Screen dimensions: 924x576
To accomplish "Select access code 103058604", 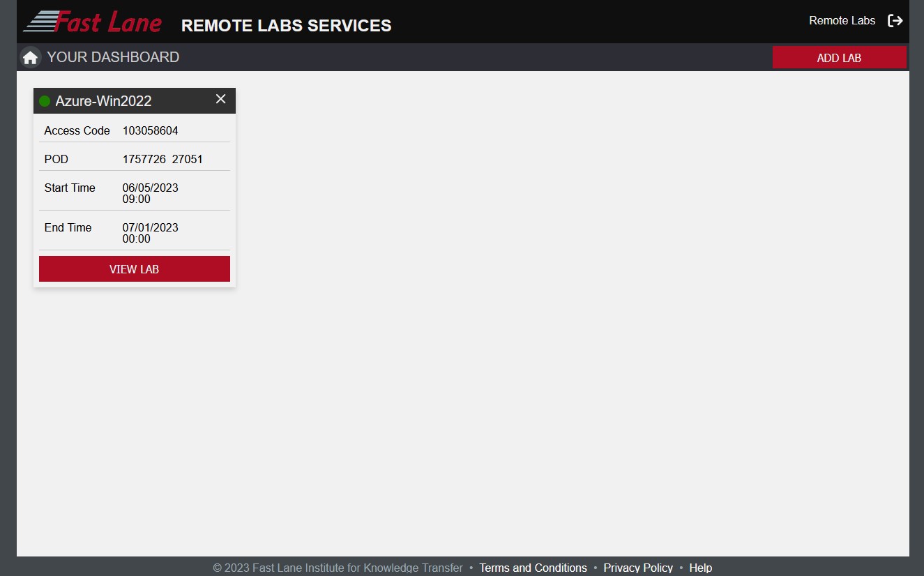I will [151, 130].
